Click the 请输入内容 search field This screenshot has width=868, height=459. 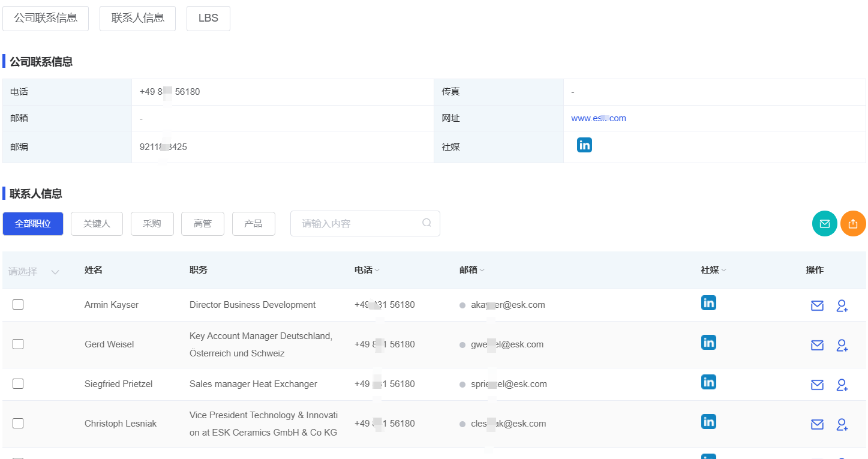tap(357, 224)
